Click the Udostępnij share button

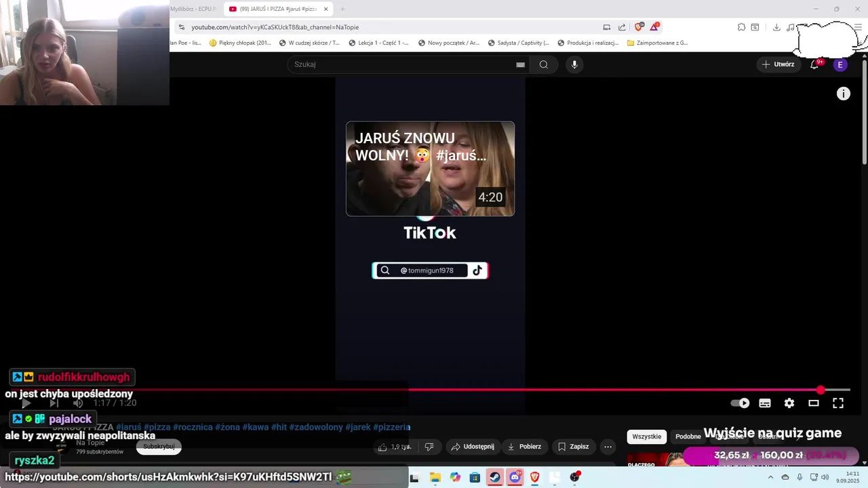pos(473,447)
